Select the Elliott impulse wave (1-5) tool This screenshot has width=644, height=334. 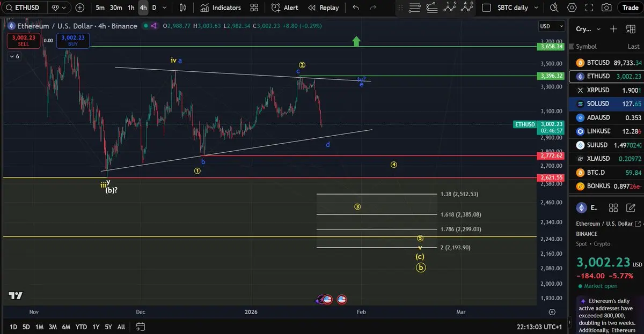450,8
